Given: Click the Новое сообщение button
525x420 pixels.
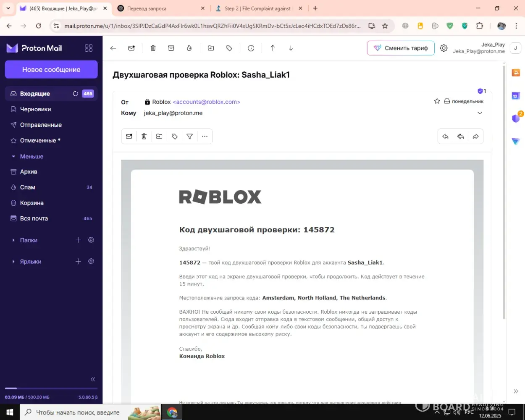Looking at the screenshot, I should tap(51, 70).
